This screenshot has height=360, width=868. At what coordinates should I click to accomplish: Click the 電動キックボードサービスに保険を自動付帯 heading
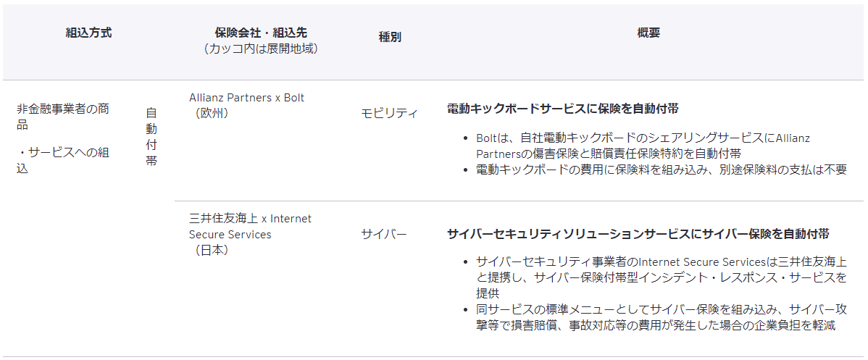coord(563,109)
